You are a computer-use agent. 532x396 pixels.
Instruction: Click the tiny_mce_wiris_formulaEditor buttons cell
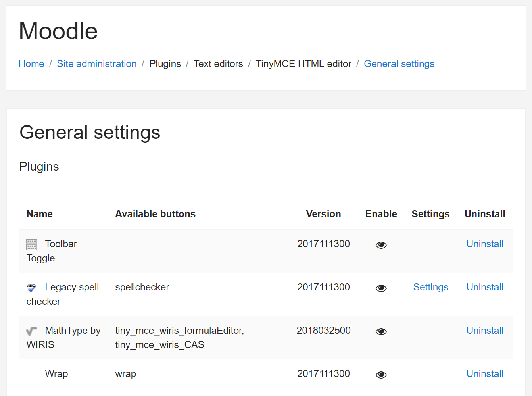[180, 338]
